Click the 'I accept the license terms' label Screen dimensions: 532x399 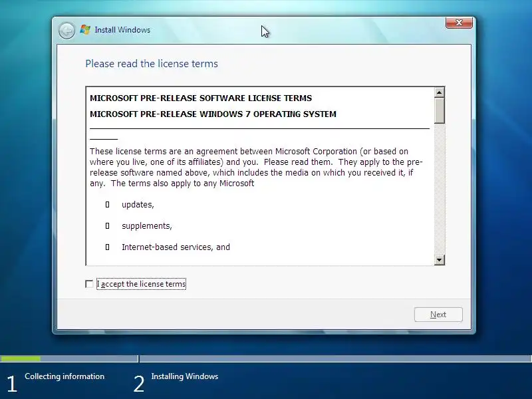(x=141, y=284)
